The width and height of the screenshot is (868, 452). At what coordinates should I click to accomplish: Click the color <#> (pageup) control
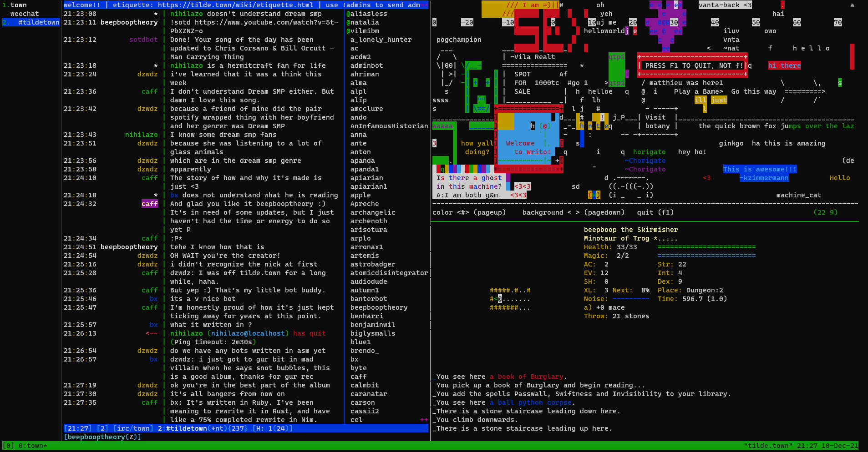click(x=469, y=212)
